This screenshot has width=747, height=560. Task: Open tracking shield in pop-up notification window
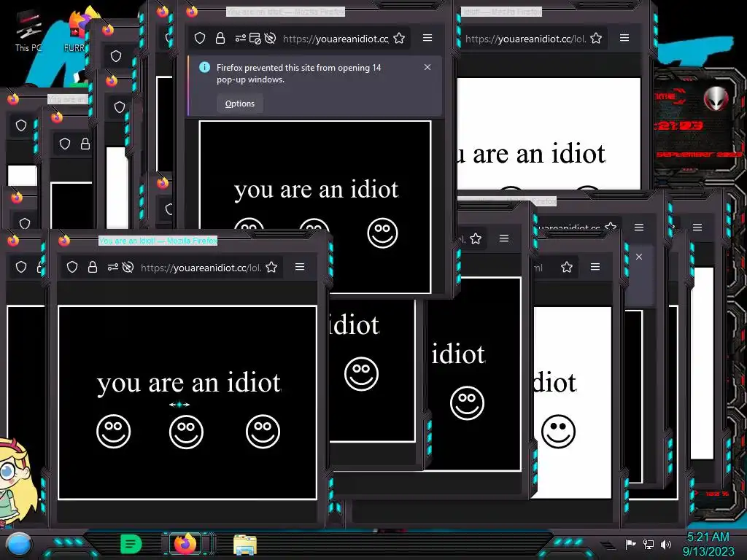click(200, 38)
